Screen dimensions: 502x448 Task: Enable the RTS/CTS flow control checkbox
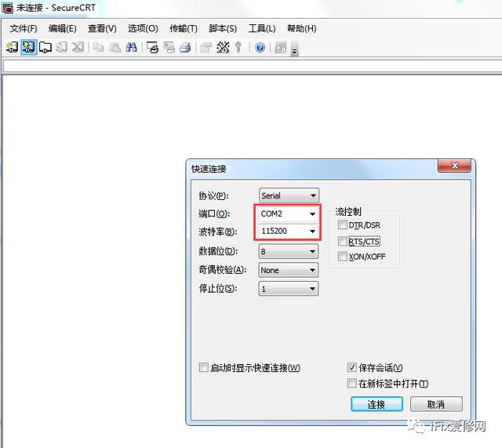(343, 241)
